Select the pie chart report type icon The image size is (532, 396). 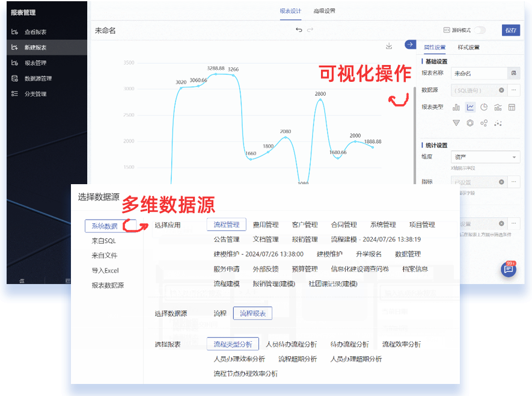pos(485,107)
